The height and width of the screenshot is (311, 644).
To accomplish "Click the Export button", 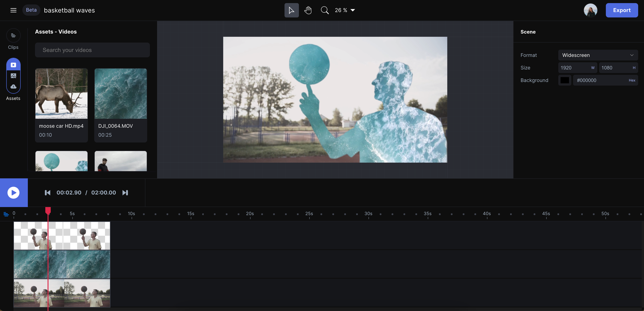I will coord(621,10).
